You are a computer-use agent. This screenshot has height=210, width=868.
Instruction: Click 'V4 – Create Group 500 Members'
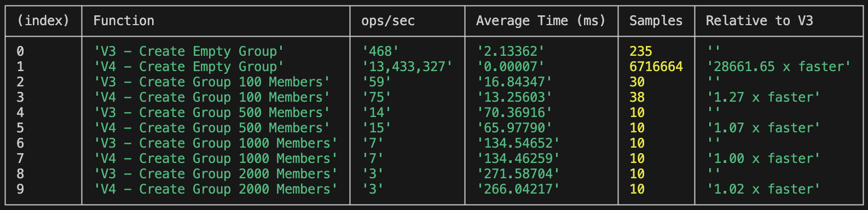(x=212, y=128)
